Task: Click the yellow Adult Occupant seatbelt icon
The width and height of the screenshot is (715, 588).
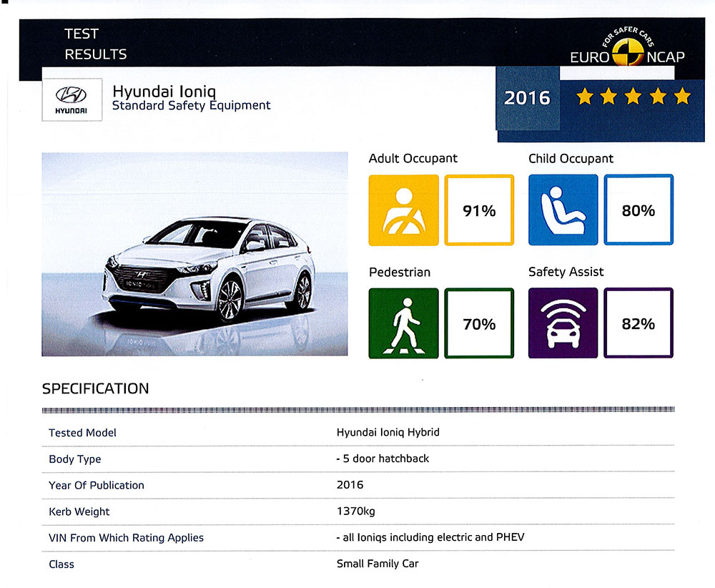Action: [x=403, y=210]
